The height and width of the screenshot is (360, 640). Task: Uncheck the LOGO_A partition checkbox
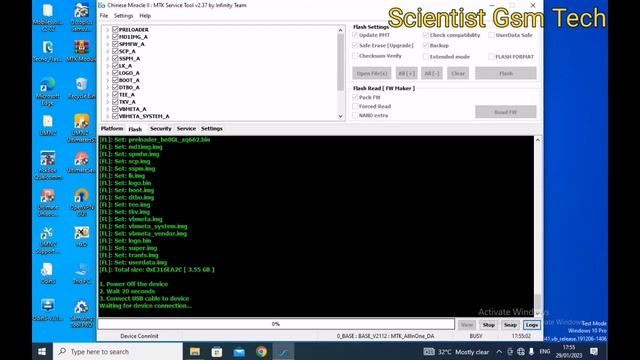click(115, 73)
